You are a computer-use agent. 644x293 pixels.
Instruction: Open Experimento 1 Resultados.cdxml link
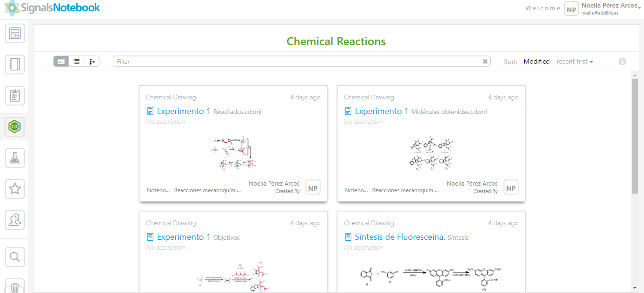pos(183,111)
